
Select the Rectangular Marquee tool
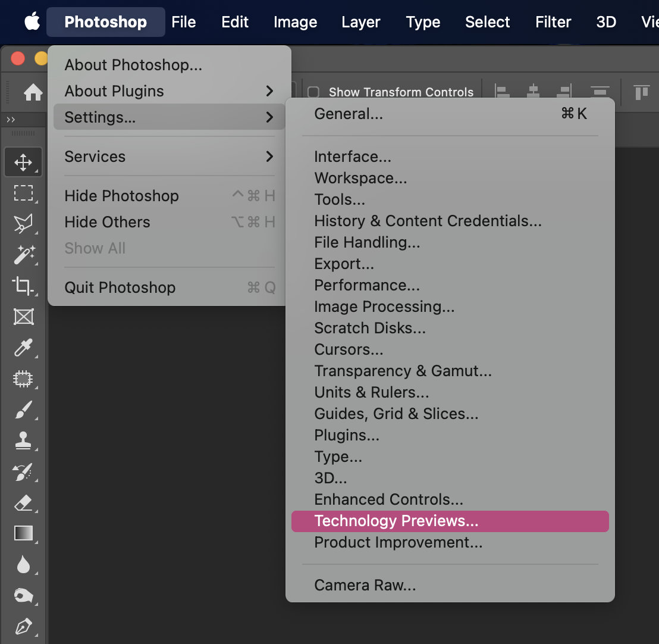(23, 193)
